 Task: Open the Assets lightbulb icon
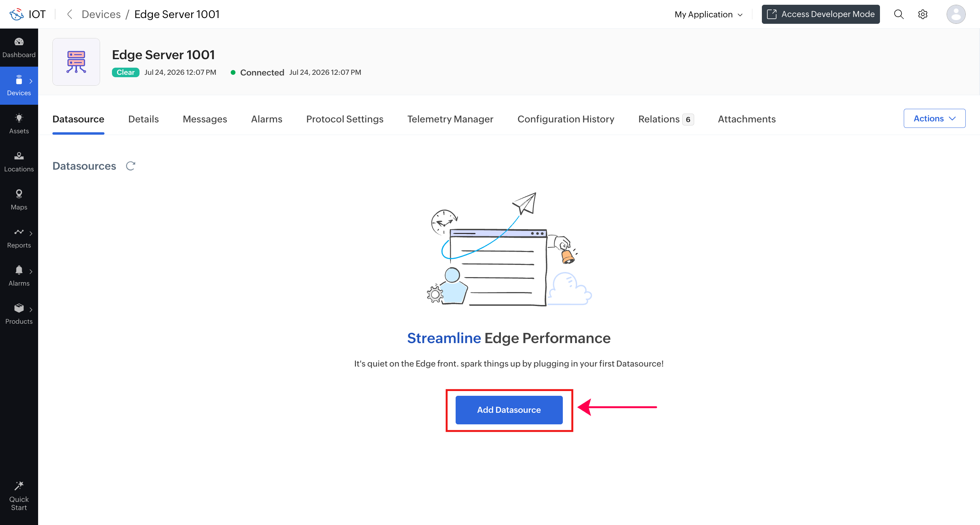click(x=19, y=118)
